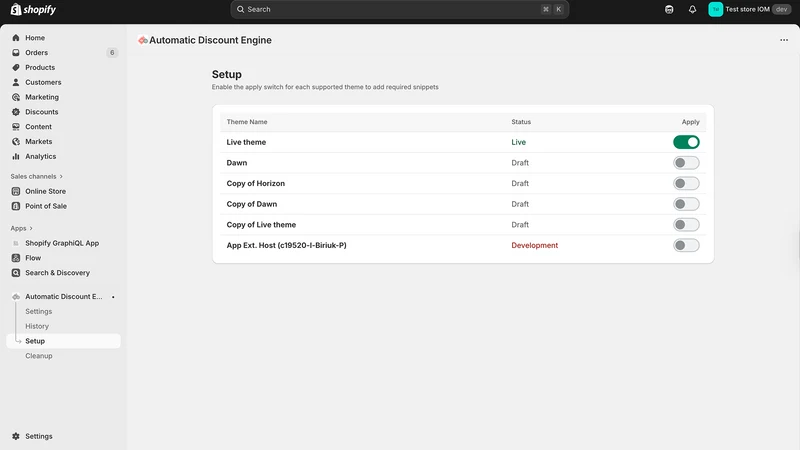Click the Copy of Dawn theme name

(252, 204)
